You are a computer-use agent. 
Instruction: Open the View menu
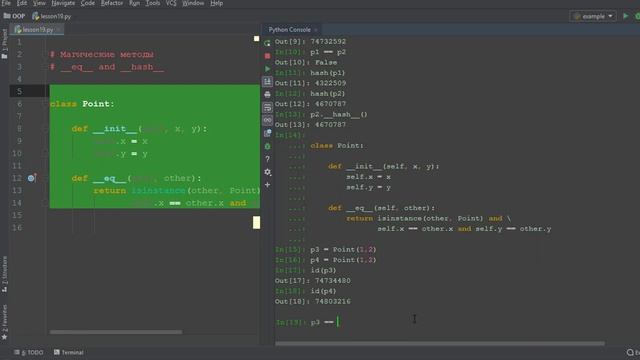(39, 3)
